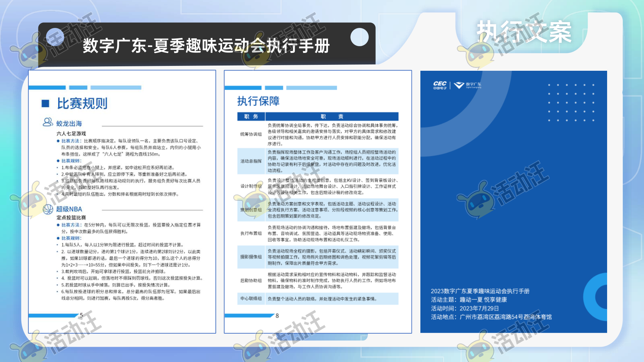Click the 统筹协调组 duty description cell

tap(332, 134)
